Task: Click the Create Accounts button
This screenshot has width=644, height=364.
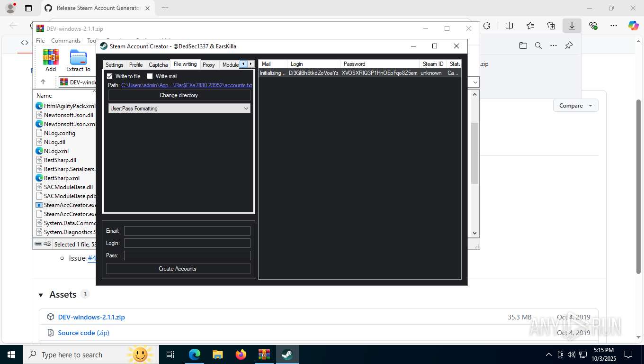Action: point(178,269)
